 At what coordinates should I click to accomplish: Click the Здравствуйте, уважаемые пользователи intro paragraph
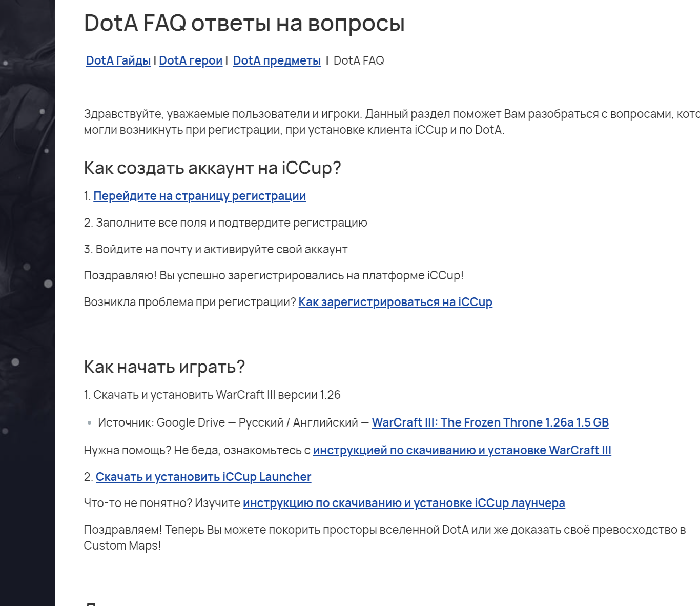click(x=392, y=122)
